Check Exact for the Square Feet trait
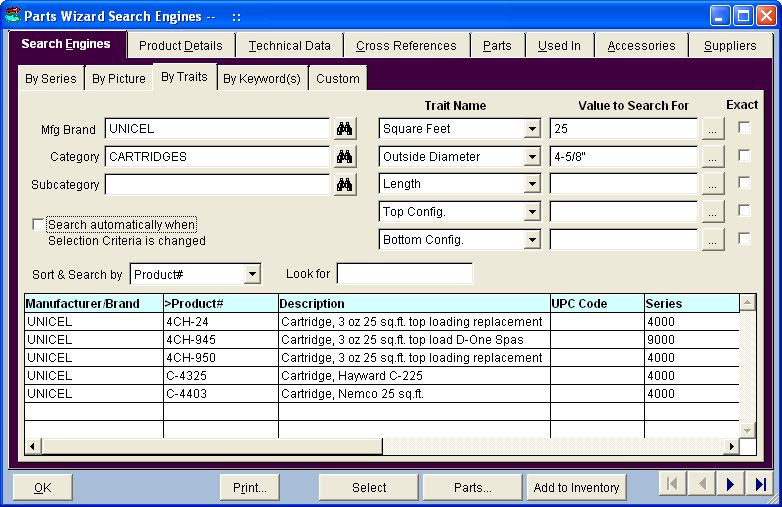Screen dimensions: 782x507 (x=744, y=128)
